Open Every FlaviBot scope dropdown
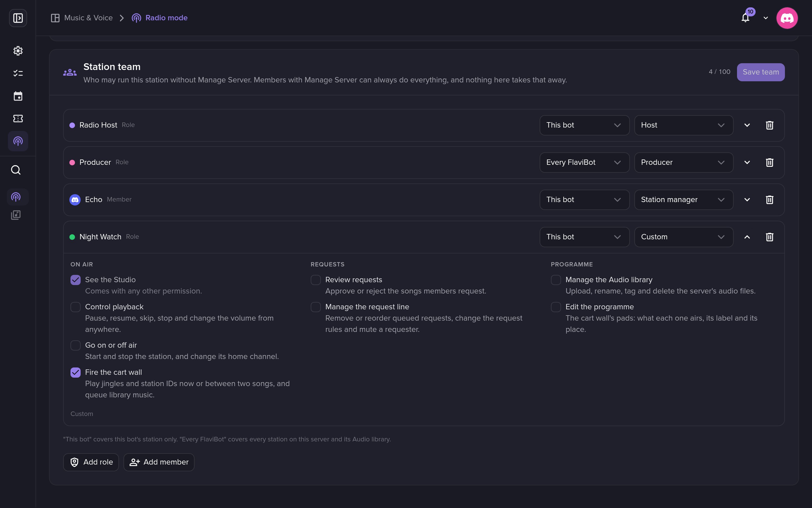 click(x=584, y=163)
